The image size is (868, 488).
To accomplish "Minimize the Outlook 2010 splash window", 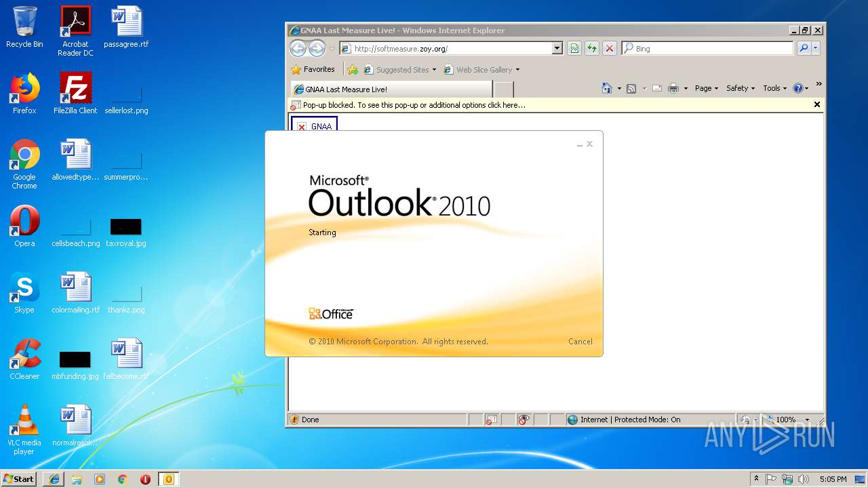I will (579, 144).
